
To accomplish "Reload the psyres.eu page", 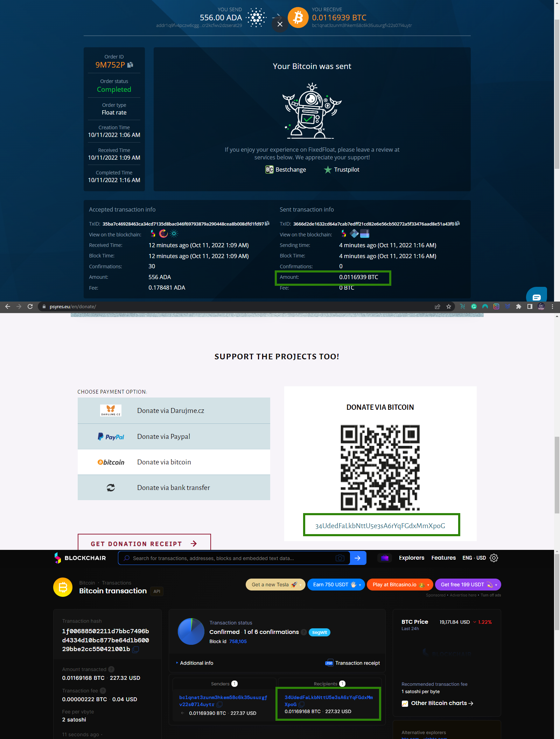I will click(30, 306).
